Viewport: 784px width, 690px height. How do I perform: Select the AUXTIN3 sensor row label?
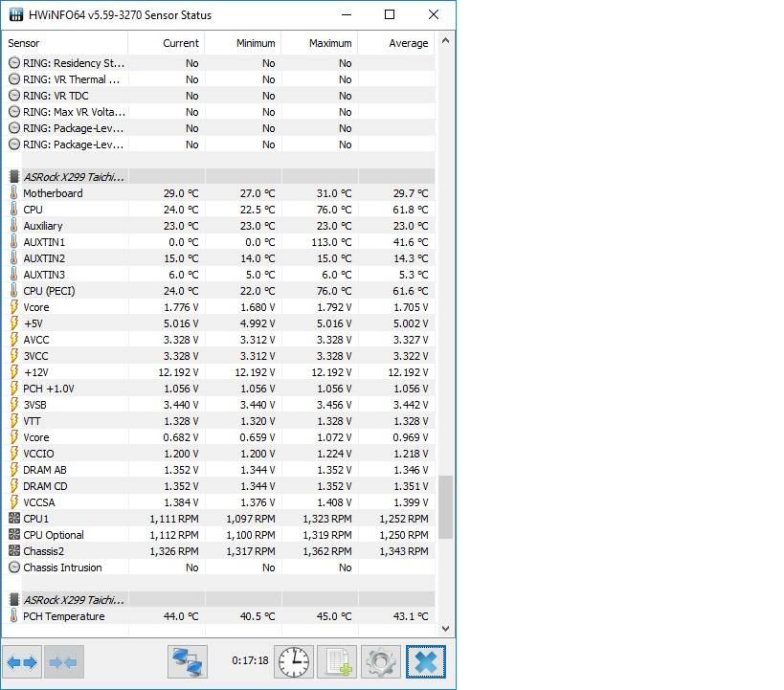coord(44,275)
